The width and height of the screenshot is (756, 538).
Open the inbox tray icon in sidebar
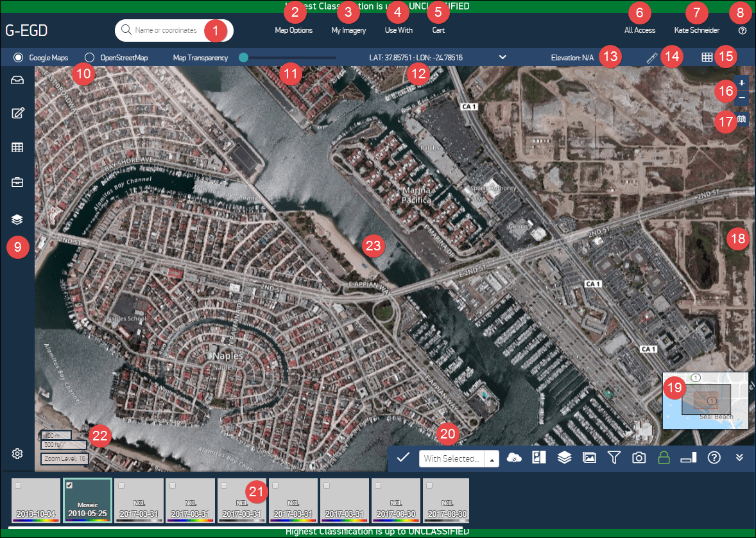pos(17,79)
